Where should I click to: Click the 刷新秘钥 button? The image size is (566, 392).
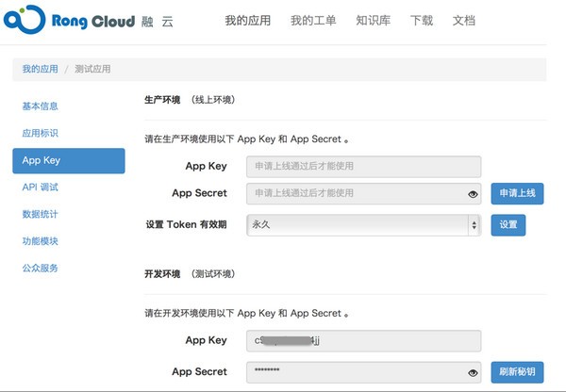pyautogui.click(x=517, y=372)
